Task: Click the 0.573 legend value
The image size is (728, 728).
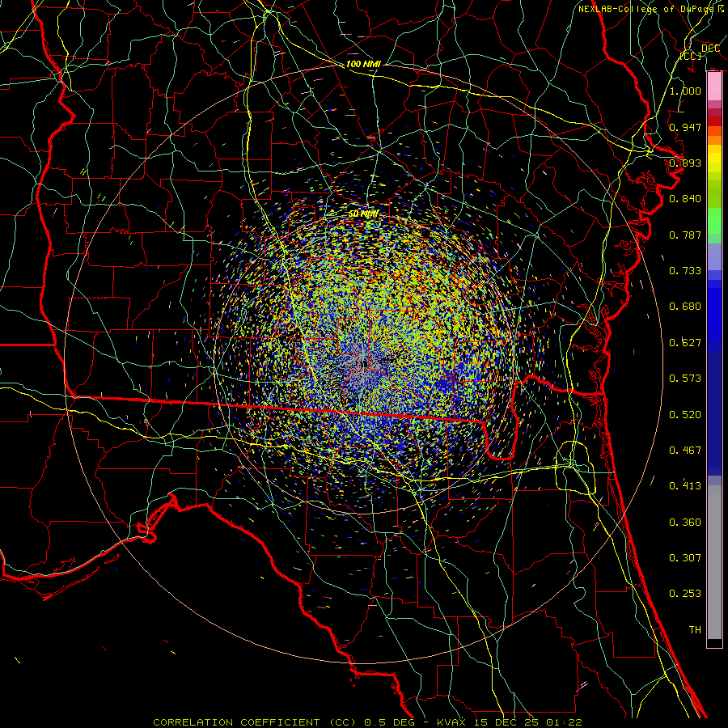Action: point(685,379)
